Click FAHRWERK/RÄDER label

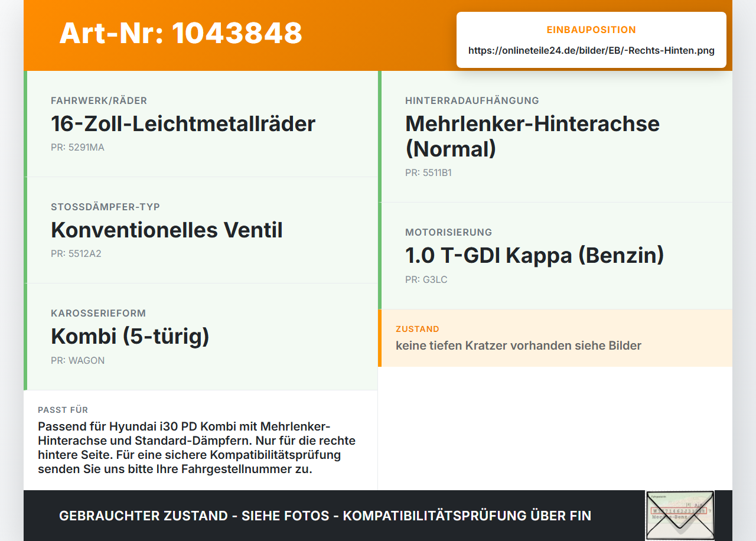tap(99, 100)
